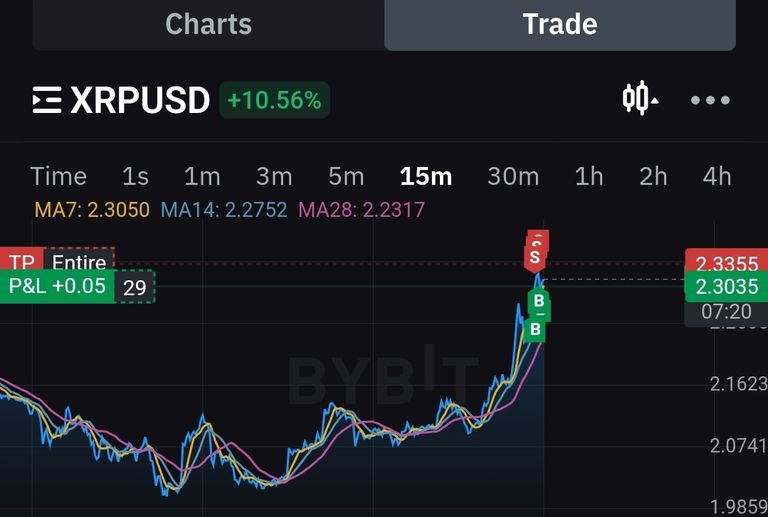Open the XRPUSD pair list menu icon
Image resolution: width=768 pixels, height=517 pixels.
click(x=47, y=100)
